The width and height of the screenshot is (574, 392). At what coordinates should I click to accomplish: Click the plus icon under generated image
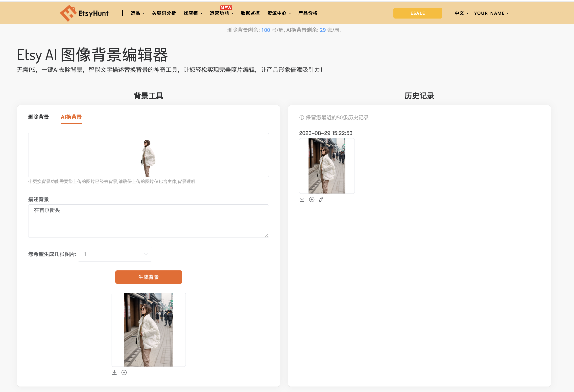(x=124, y=372)
